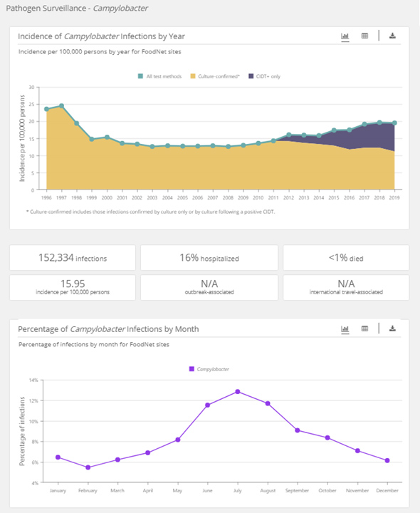Viewport: 420px width, 513px height.
Task: Toggle Campylobacter legend in monthly chart
Action: pyautogui.click(x=209, y=369)
